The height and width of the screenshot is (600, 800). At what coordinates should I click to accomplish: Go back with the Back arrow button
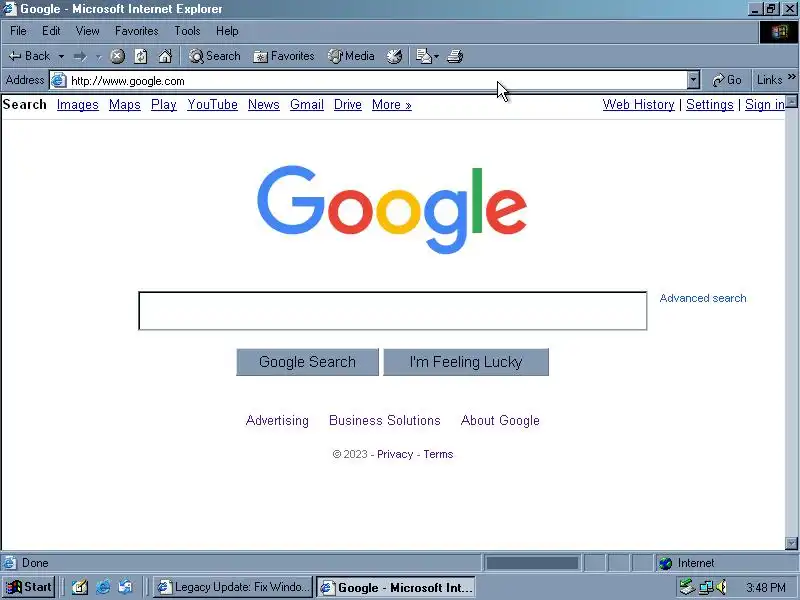[x=30, y=56]
